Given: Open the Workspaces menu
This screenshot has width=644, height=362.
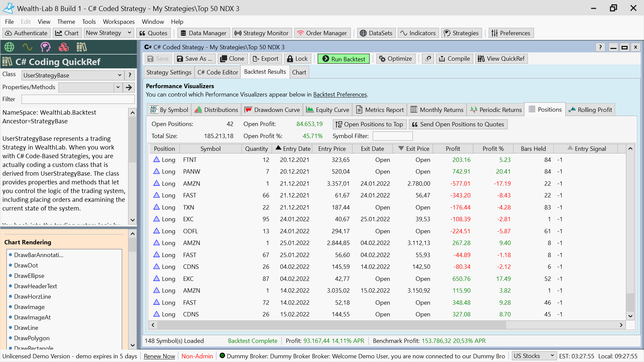Looking at the screenshot, I should (119, 22).
